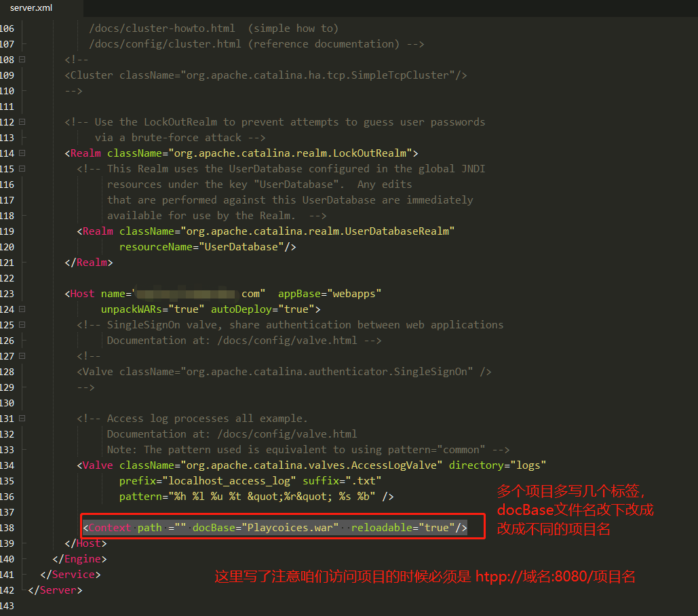Image resolution: width=698 pixels, height=616 pixels.
Task: Click the LockOutRealm className value
Action: click(290, 153)
